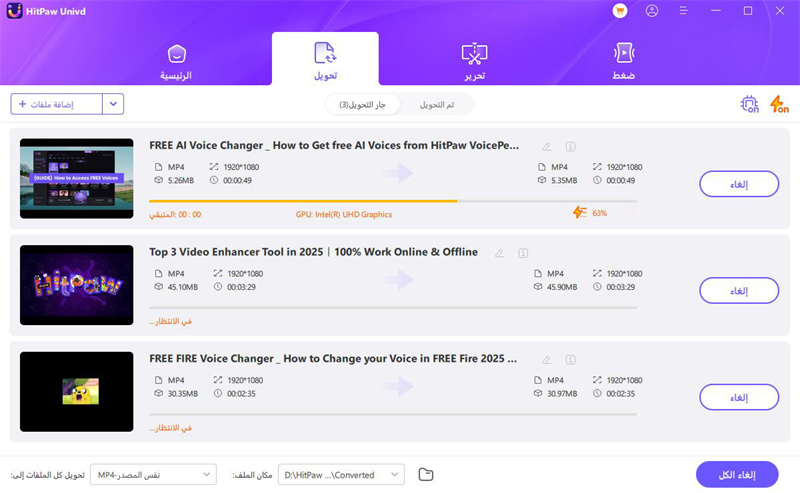
Task: Open the output folder icon
Action: (426, 474)
